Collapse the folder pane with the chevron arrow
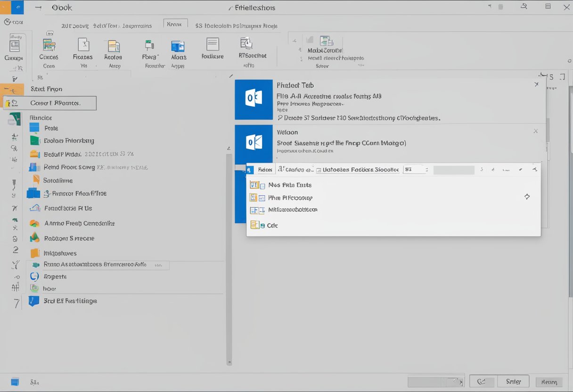 point(229,75)
